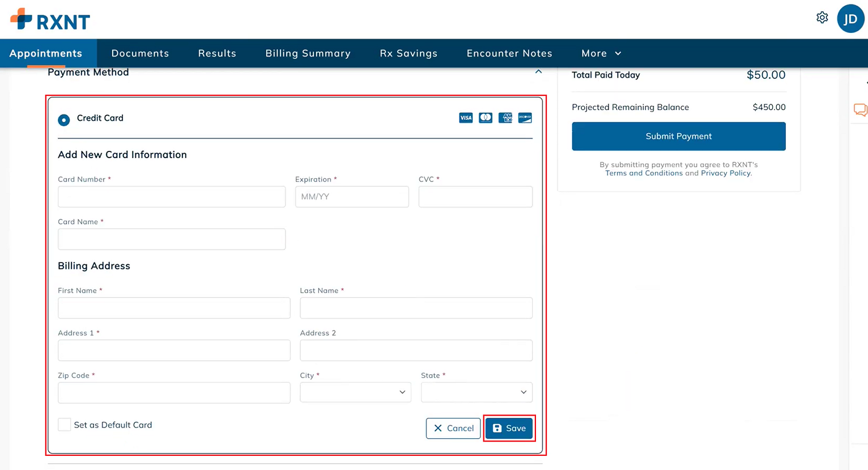
Task: Open the Terms and Conditions link
Action: [x=644, y=173]
